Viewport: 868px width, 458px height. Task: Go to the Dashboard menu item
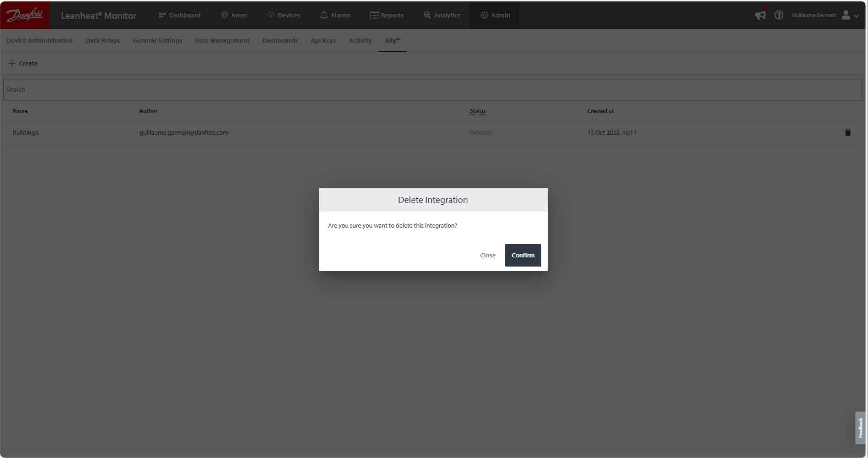tap(179, 15)
